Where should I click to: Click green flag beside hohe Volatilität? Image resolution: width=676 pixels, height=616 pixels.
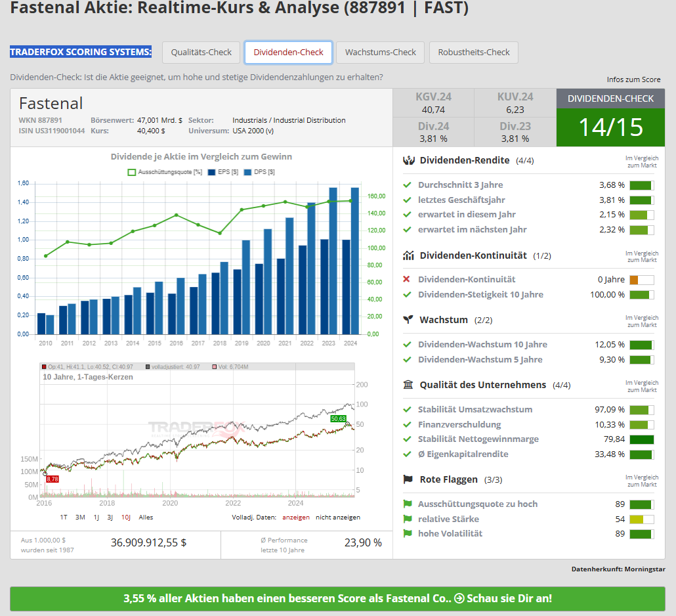pyautogui.click(x=408, y=534)
